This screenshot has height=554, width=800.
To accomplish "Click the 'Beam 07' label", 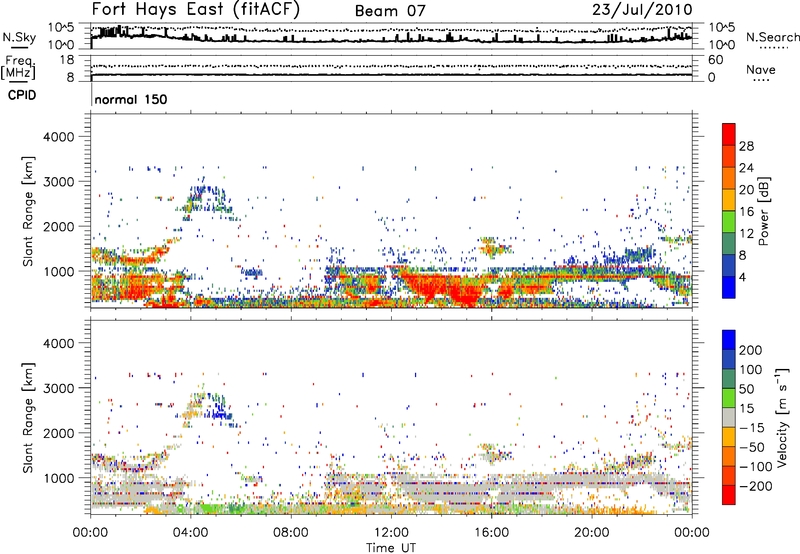I will click(390, 11).
